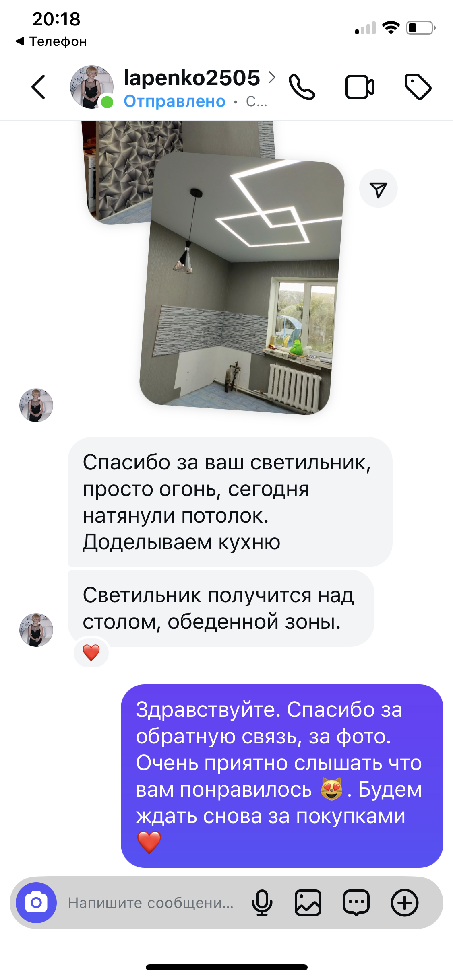Start a voice call with lapenko2505
This screenshot has width=453, height=980.
(302, 87)
